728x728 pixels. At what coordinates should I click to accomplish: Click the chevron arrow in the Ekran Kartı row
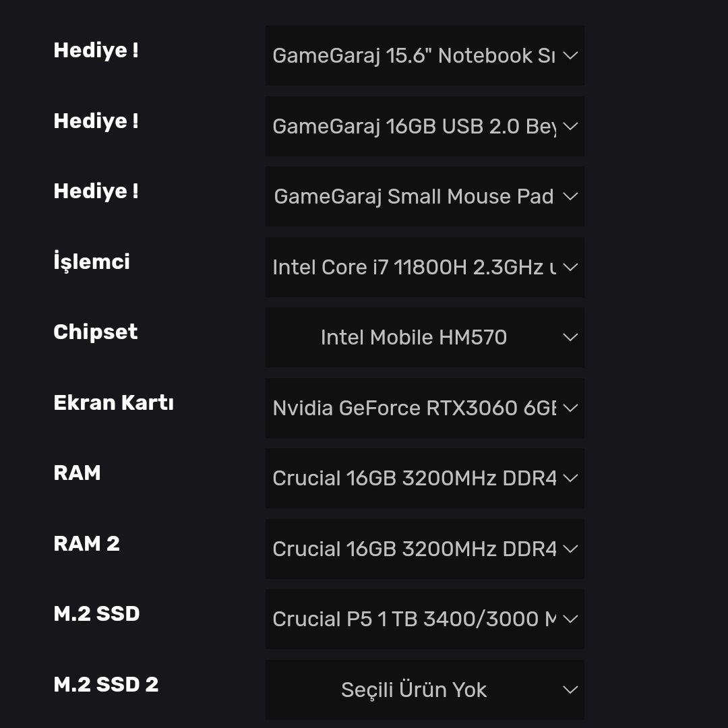(570, 408)
